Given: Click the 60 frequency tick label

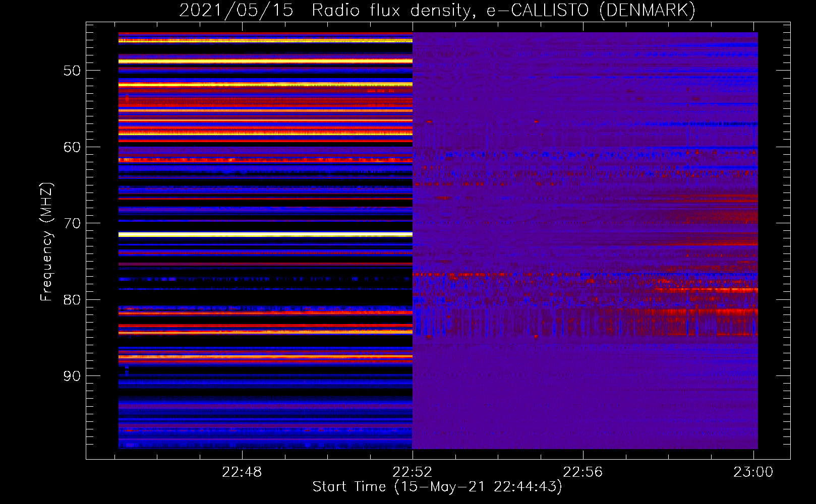Looking at the screenshot, I should click(x=72, y=147).
